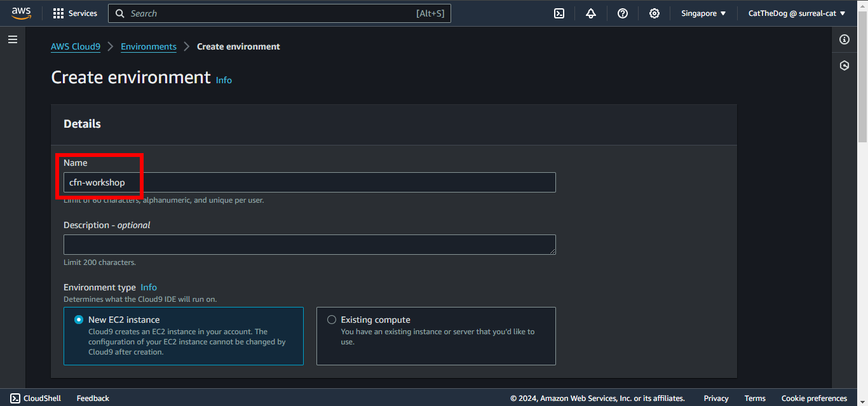
Task: Open the info panel icon on right
Action: [x=844, y=39]
